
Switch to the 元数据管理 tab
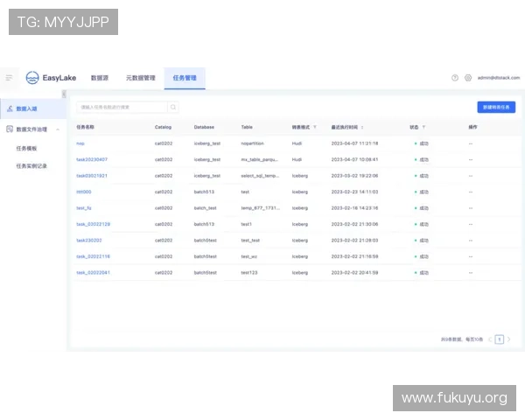141,78
